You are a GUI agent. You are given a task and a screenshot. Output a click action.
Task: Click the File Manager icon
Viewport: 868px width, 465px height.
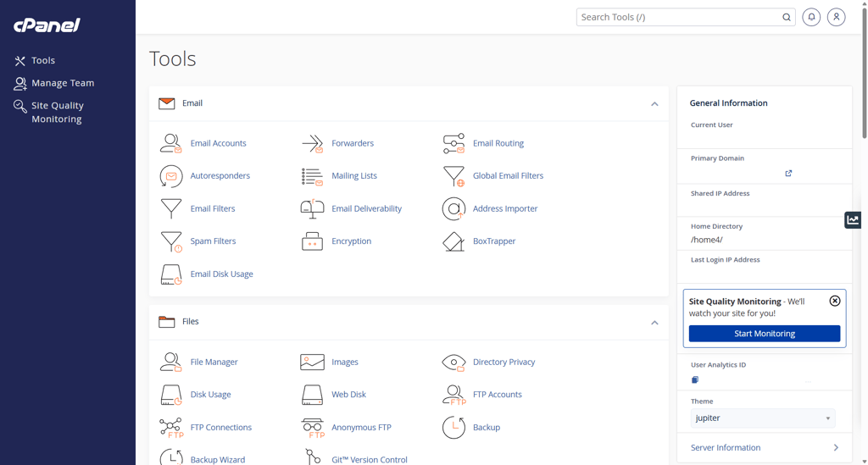tap(171, 363)
